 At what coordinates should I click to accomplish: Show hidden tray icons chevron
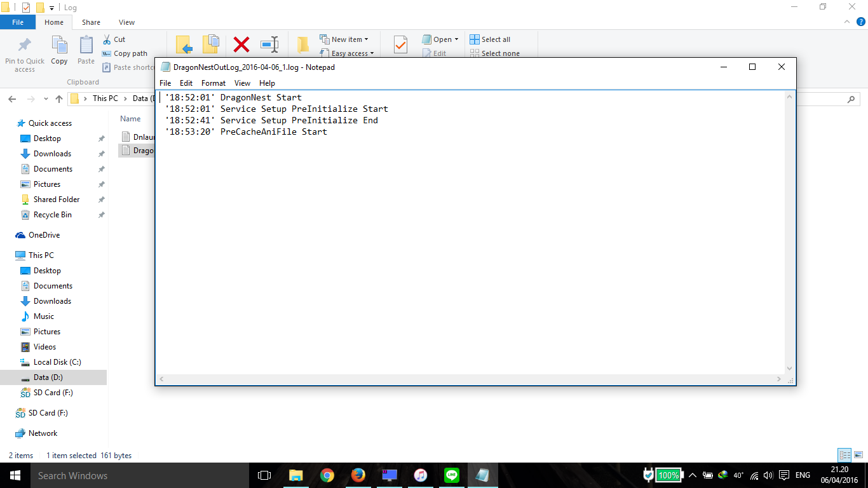692,475
